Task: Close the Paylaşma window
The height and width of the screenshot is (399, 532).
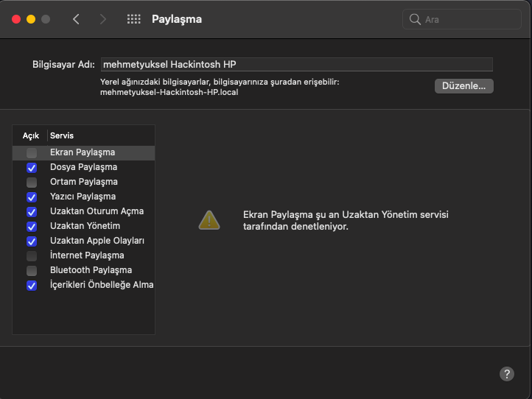Action: tap(16, 19)
